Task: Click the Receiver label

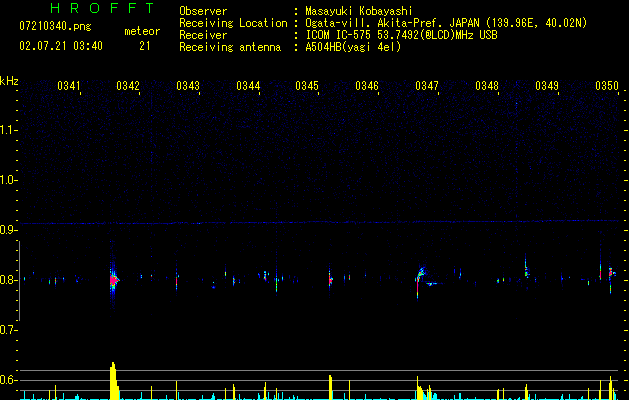Action: (203, 35)
